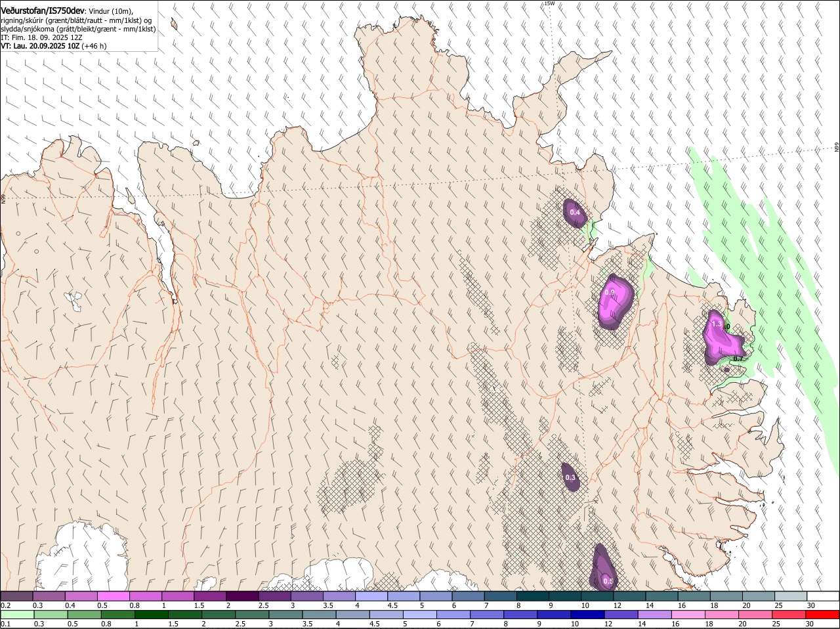Pick the 0.3 mauve swatch on snow scale
Viewport: 840px width, 629px height.
[x=49, y=596]
